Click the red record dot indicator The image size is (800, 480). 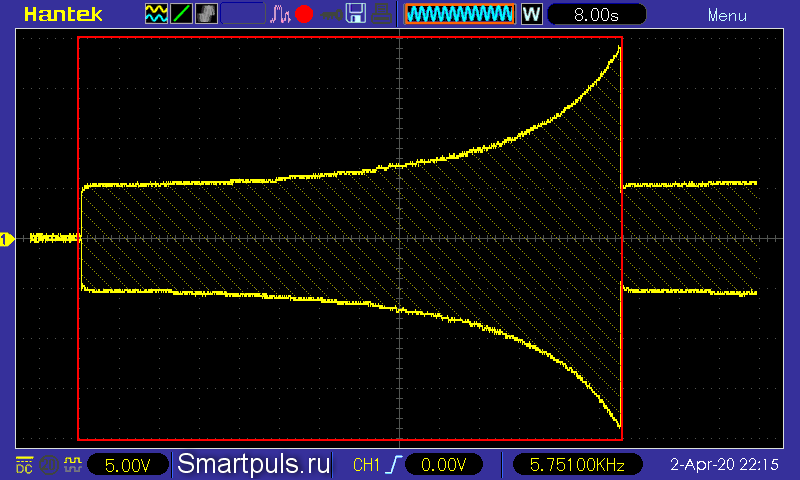coord(304,14)
